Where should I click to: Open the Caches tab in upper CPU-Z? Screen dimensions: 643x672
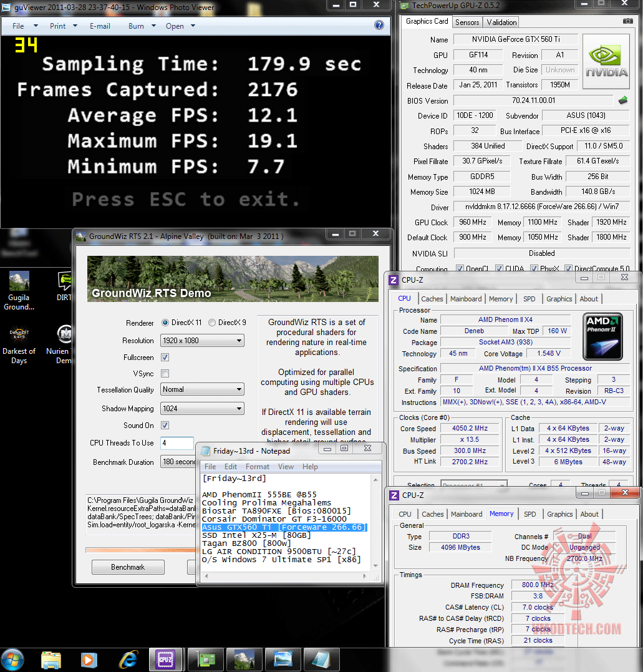pyautogui.click(x=432, y=299)
